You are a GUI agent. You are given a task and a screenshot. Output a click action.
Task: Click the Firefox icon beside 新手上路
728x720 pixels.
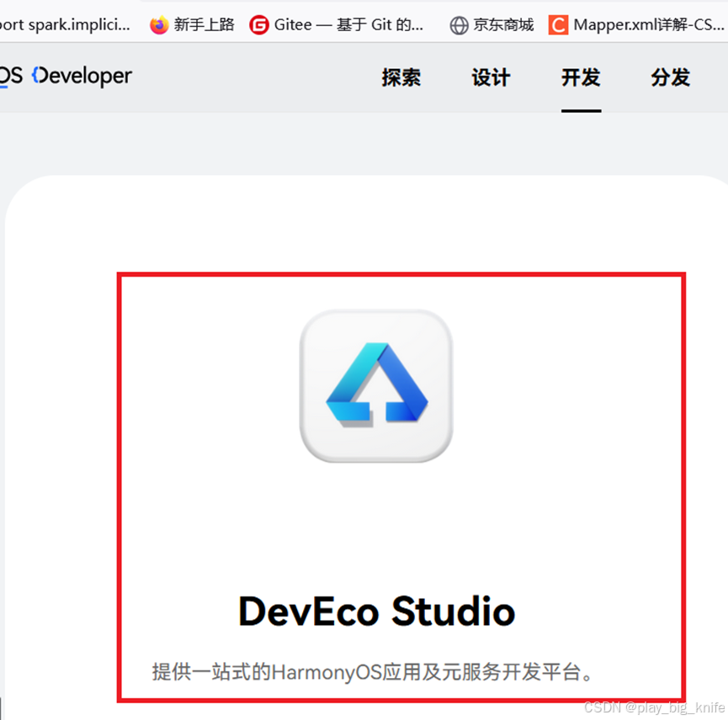coord(159,25)
